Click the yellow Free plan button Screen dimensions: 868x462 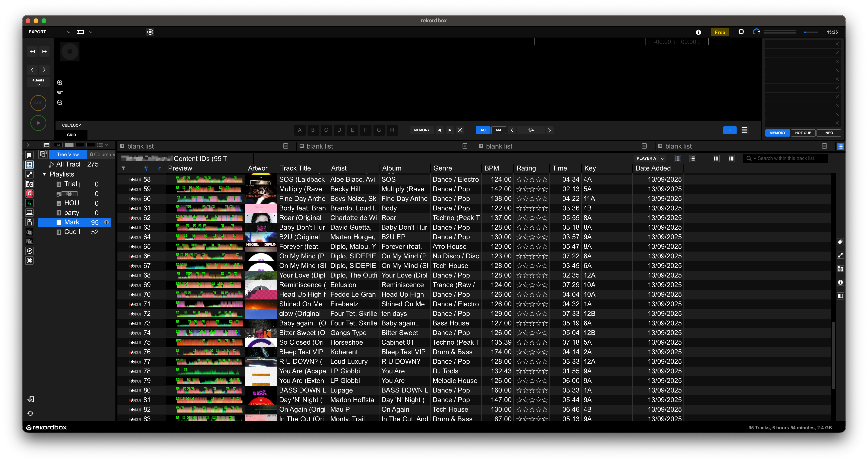click(x=719, y=32)
